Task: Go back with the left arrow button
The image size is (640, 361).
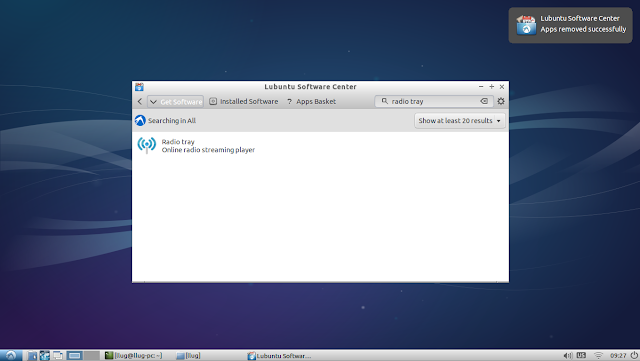Action: [x=140, y=101]
